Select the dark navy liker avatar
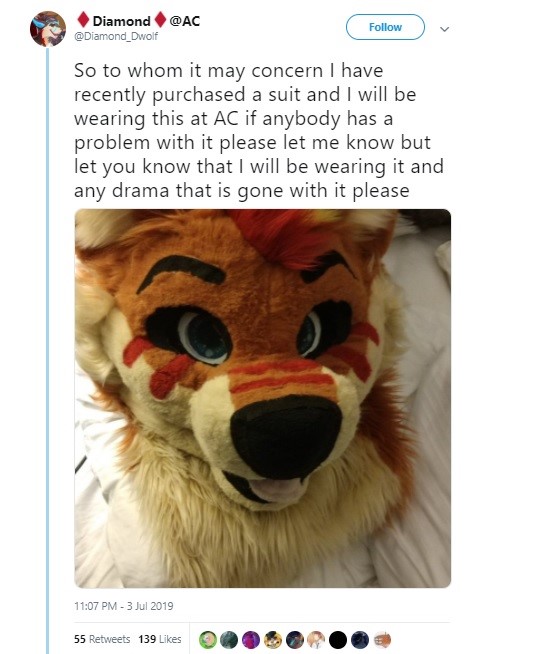 359,639
